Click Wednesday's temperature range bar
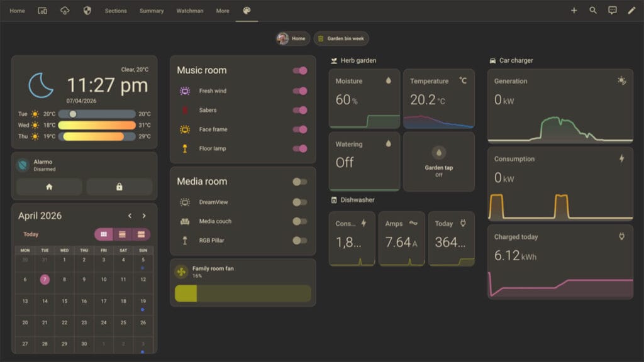The width and height of the screenshot is (644, 362). pyautogui.click(x=96, y=125)
